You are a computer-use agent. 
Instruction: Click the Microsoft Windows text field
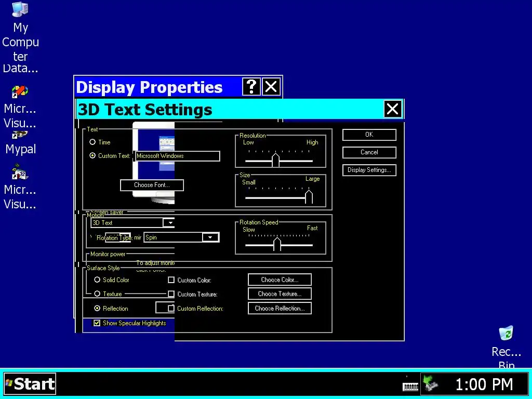(178, 156)
